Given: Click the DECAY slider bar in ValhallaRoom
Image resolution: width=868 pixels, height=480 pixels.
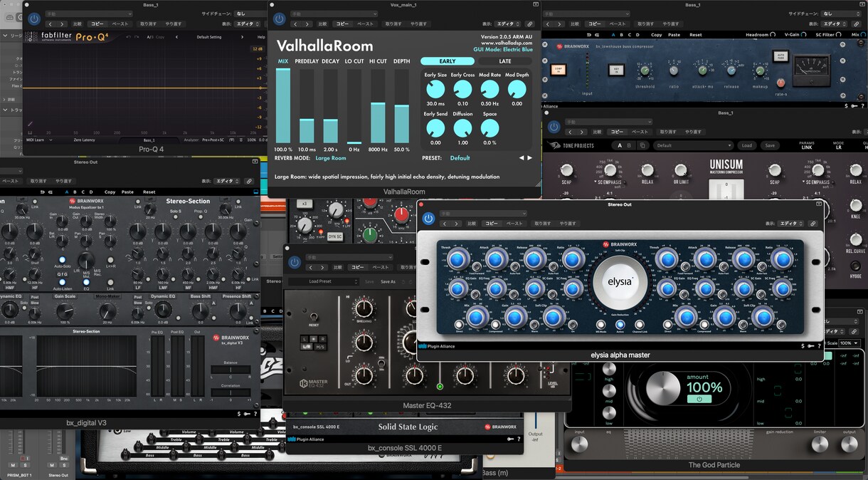Looking at the screenshot, I should [x=330, y=106].
